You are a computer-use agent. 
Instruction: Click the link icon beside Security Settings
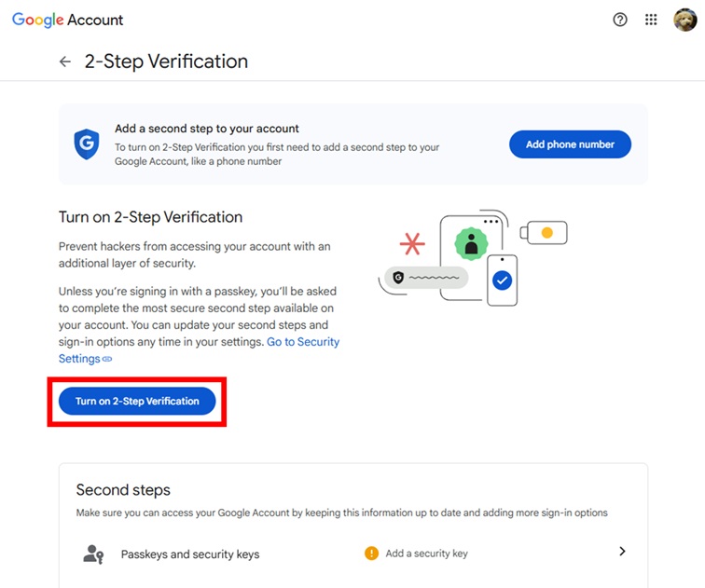coord(107,360)
